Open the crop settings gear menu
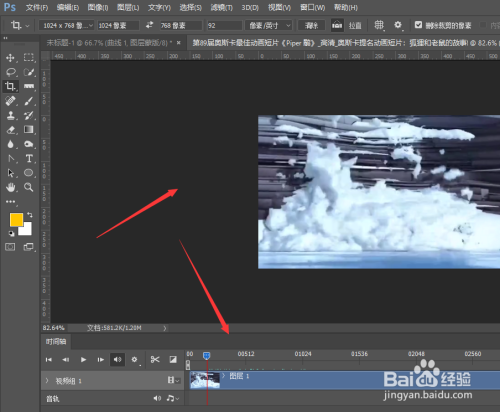Viewport: 500px width, 412px height. click(398, 25)
